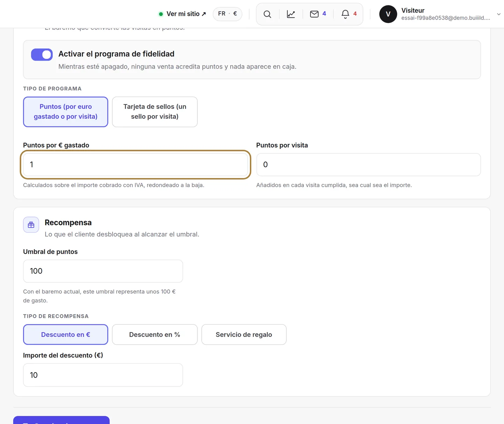
Task: Click the Visiteur email address text
Action: pos(446,18)
